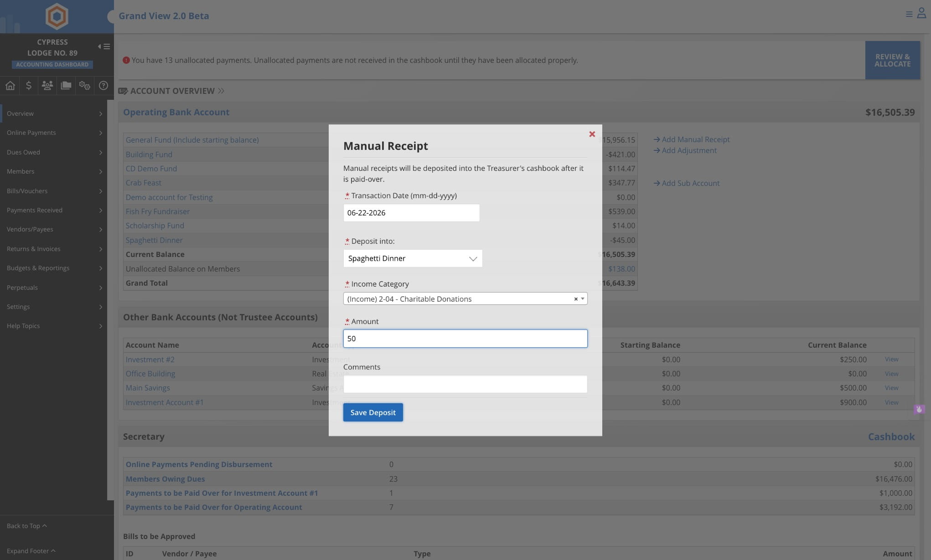This screenshot has width=931, height=560.
Task: Open Fish Fry Fundraiser link
Action: point(158,211)
